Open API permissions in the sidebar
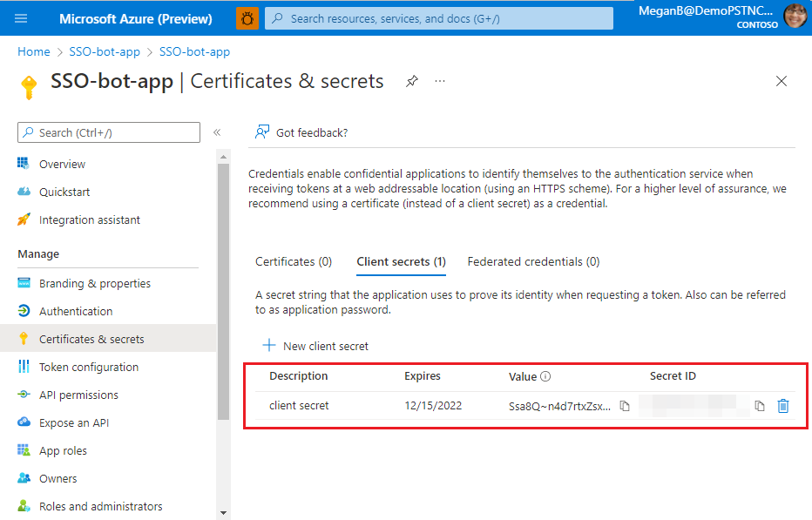The width and height of the screenshot is (812, 520). pos(78,395)
